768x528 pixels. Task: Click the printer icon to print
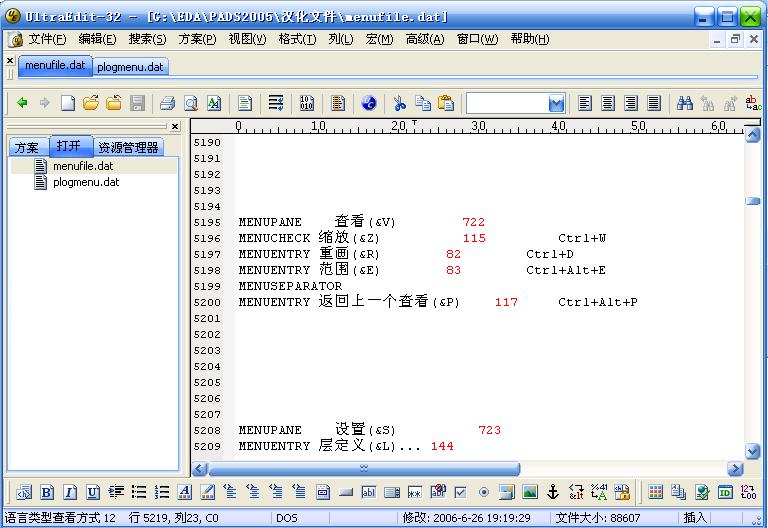tap(168, 103)
